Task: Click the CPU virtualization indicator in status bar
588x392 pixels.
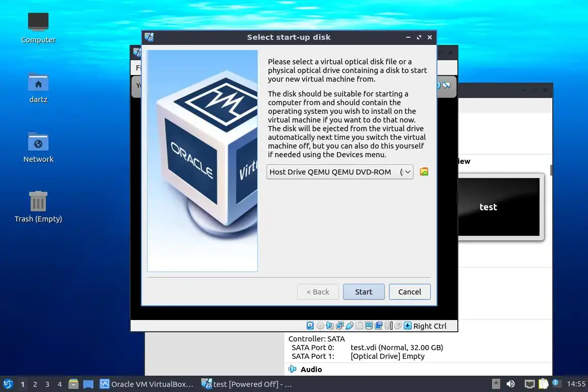Action: [388, 326]
